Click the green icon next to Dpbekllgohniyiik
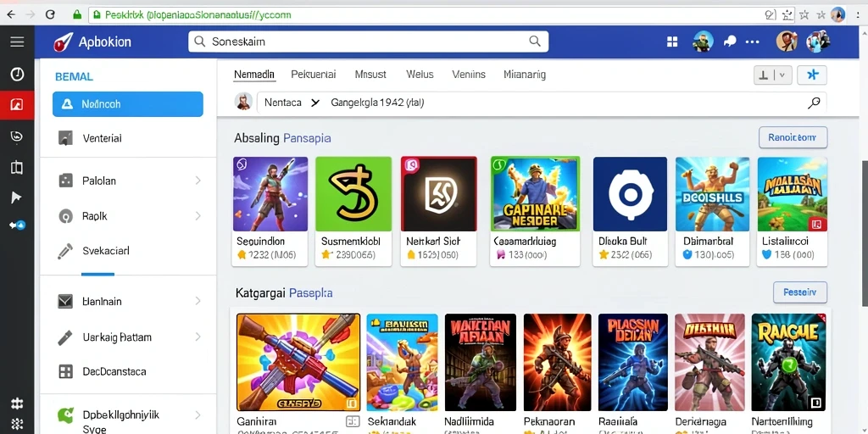 pyautogui.click(x=66, y=415)
